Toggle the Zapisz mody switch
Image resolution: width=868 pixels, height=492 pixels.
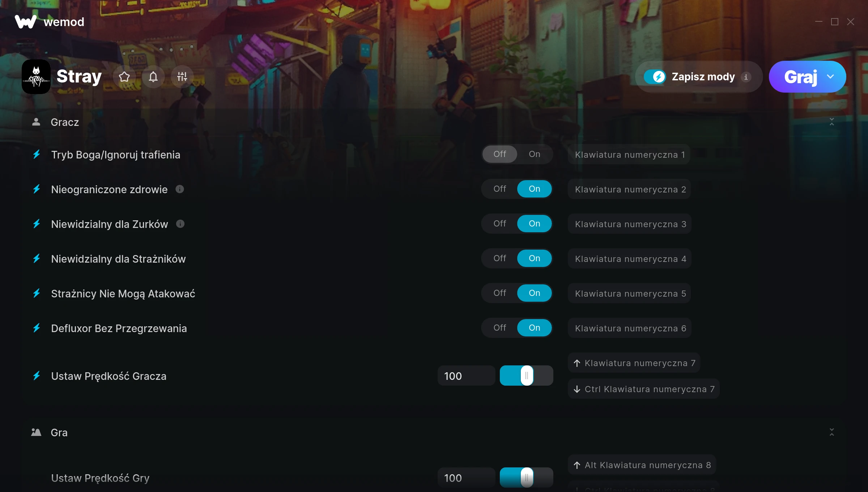pos(655,77)
